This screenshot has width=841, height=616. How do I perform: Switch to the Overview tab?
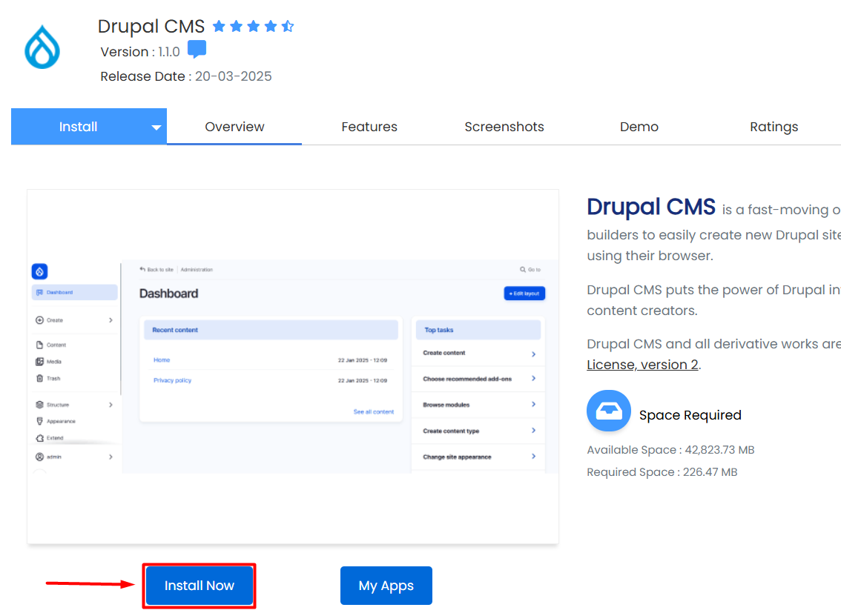234,127
